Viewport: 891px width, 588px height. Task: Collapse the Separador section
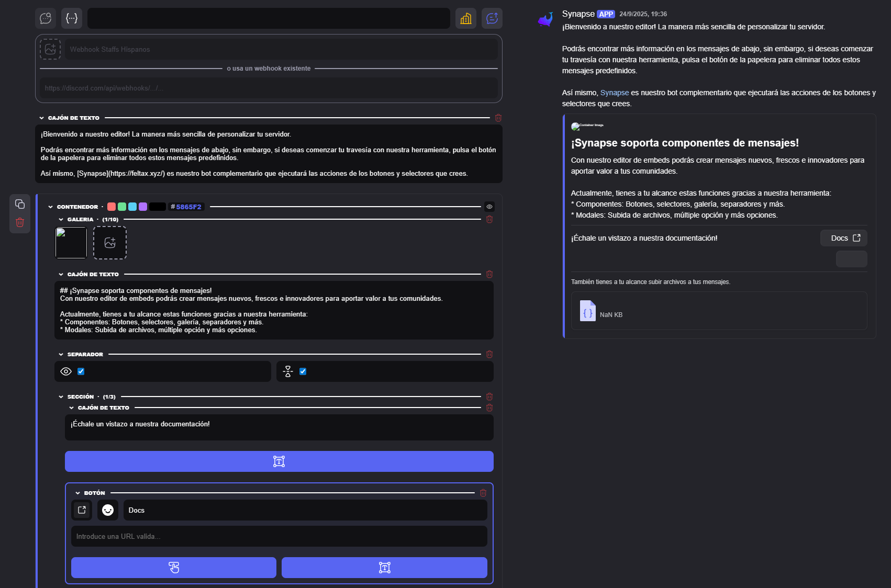click(x=61, y=355)
